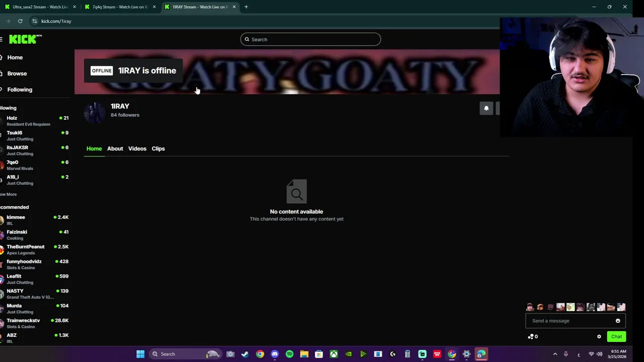644x362 pixels.
Task: Open NVIDIA app from the taskbar
Action: coord(348,354)
